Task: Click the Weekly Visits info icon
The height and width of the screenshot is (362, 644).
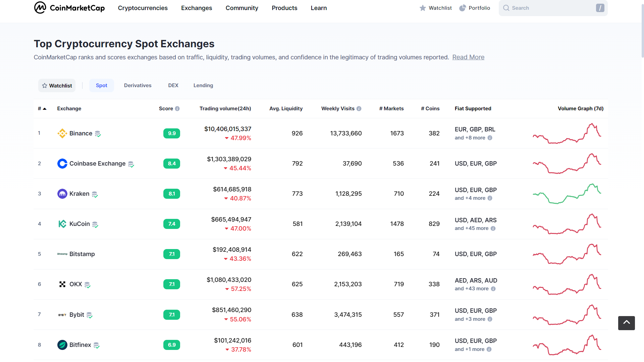Action: [x=359, y=109]
